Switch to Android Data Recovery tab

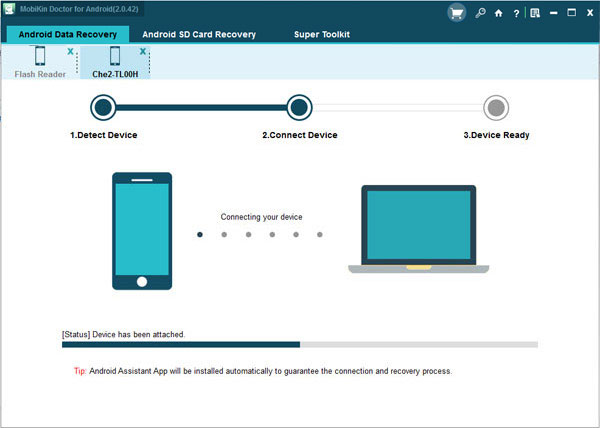point(68,34)
